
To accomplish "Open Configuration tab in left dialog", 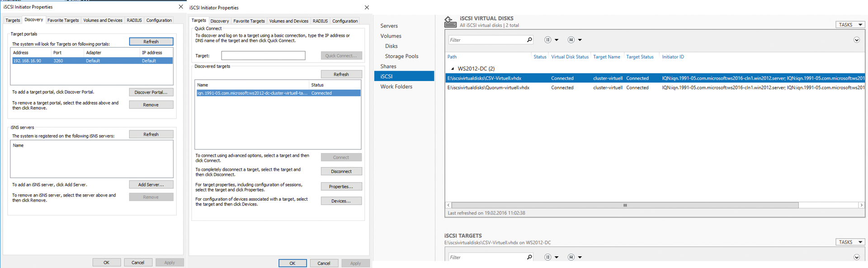I will click(x=159, y=20).
